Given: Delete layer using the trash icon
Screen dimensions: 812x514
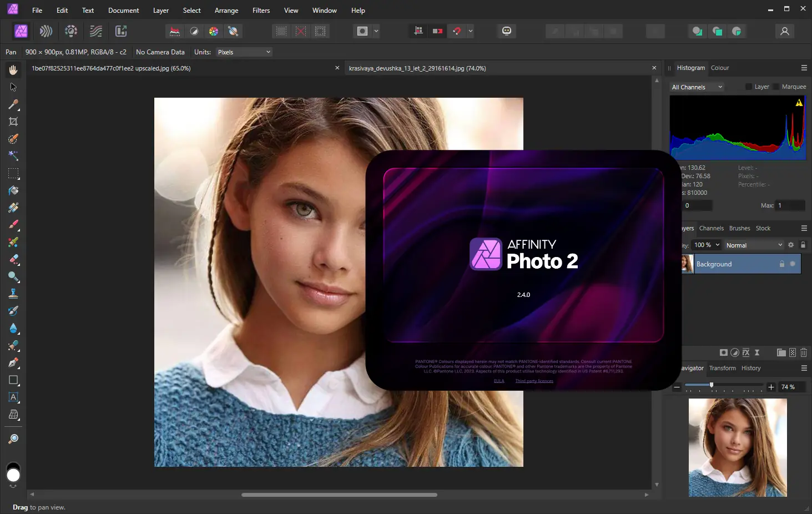Looking at the screenshot, I should coord(803,352).
